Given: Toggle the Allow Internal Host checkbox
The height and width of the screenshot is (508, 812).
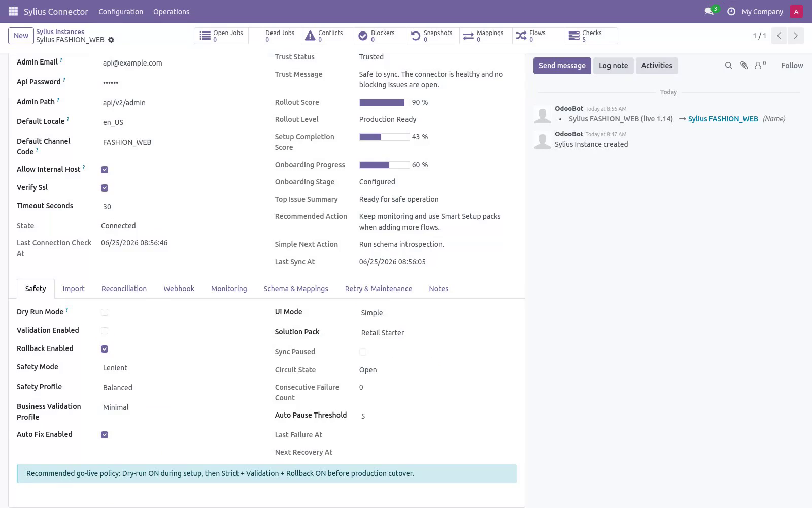Looking at the screenshot, I should 105,170.
